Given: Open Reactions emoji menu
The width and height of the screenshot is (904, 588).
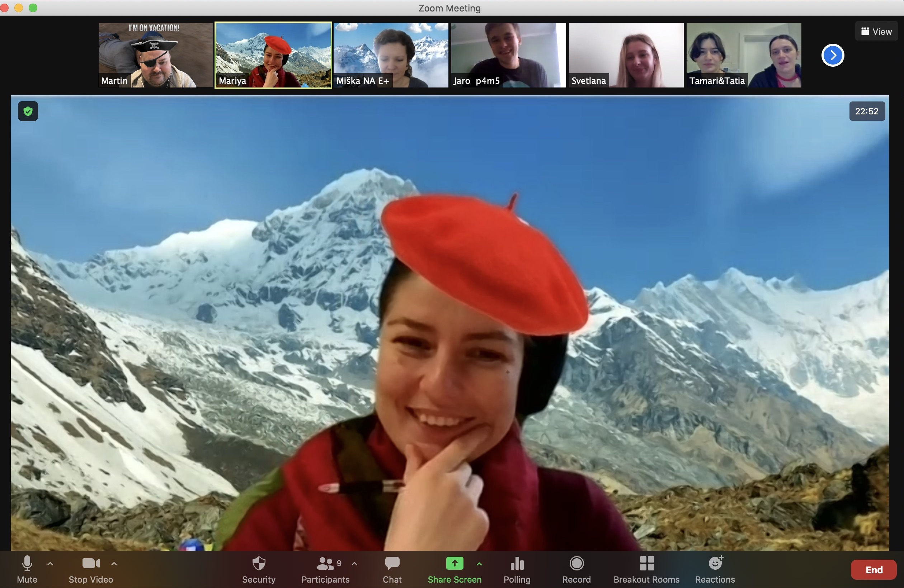Looking at the screenshot, I should (715, 569).
